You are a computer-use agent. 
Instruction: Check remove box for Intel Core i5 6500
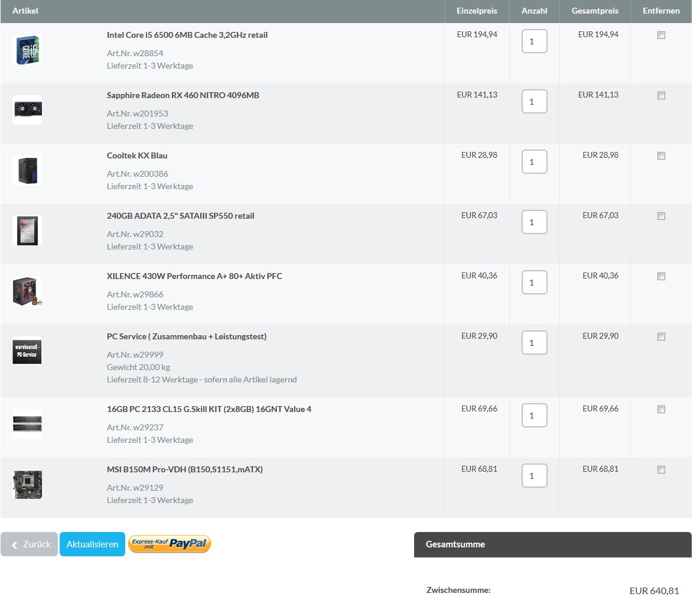click(661, 35)
